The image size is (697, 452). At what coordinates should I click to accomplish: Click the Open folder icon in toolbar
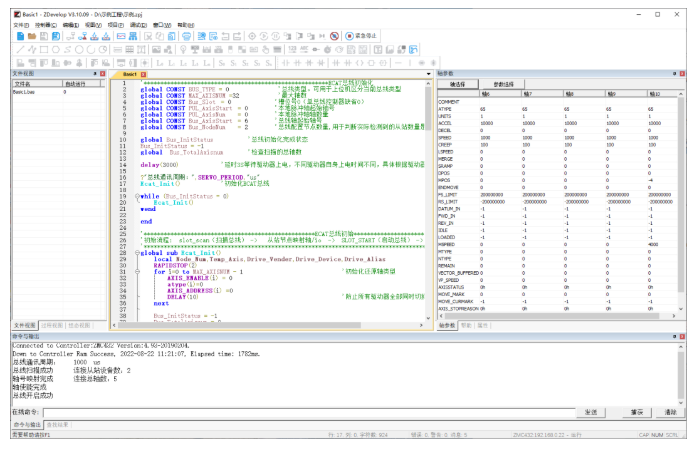click(32, 36)
